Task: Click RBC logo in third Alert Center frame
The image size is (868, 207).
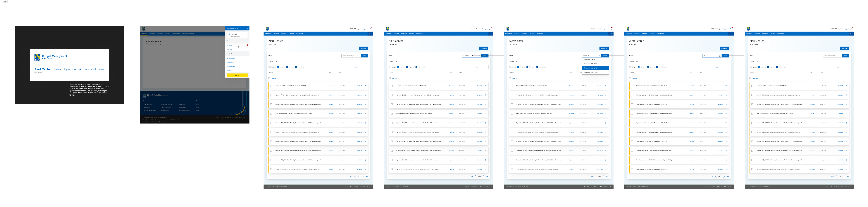Action: click(x=508, y=29)
